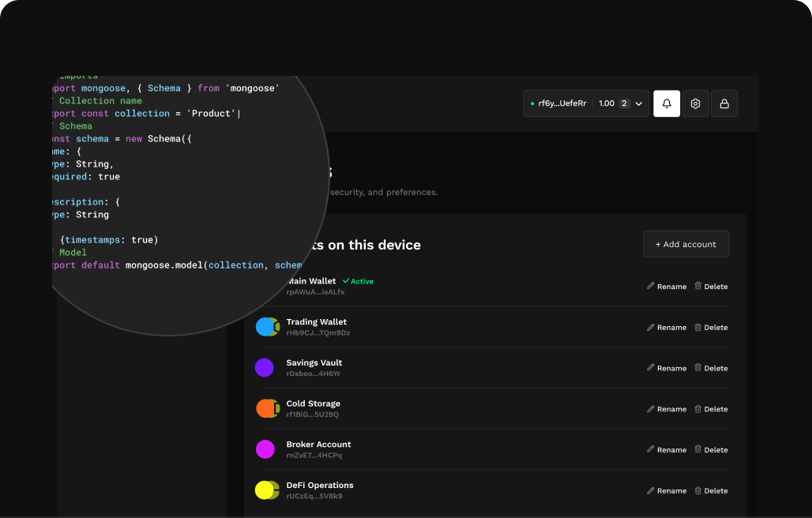The width and height of the screenshot is (812, 518).
Task: Click address rUCzEq...5V8k9
Action: (314, 496)
